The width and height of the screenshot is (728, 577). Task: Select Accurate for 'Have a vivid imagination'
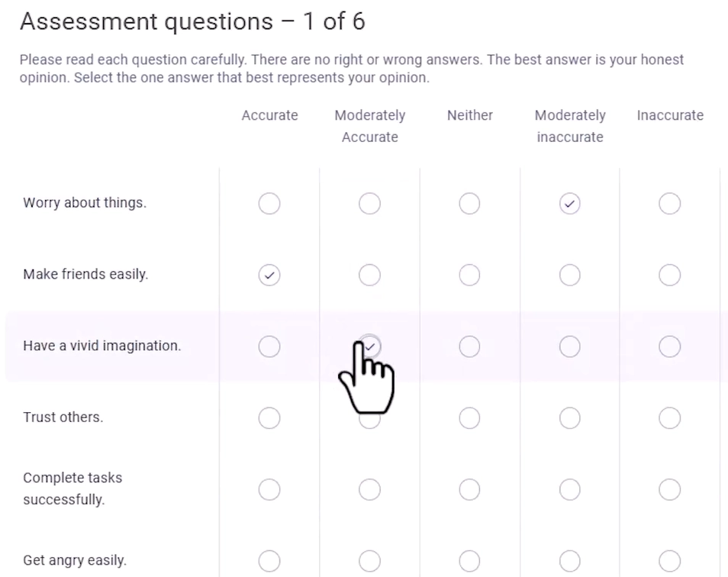(x=269, y=347)
